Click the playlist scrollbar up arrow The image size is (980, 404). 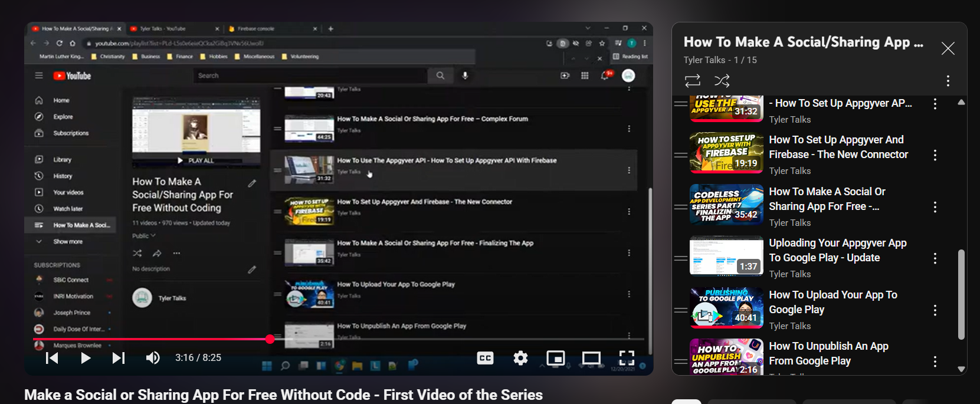click(961, 103)
